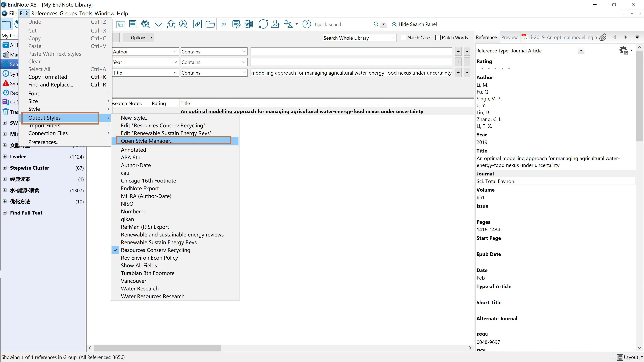Click the Go to Word Processor icon

point(249,24)
